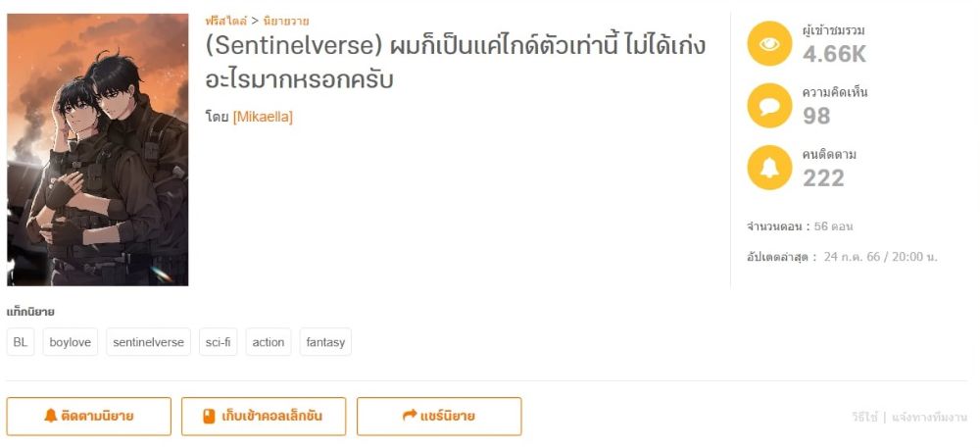The height and width of the screenshot is (448, 980).
Task: Select the action tag
Action: [269, 342]
